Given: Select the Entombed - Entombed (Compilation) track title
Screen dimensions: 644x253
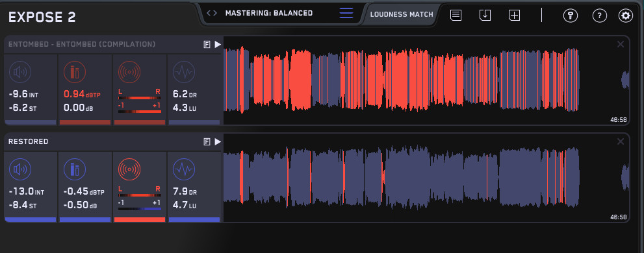Looking at the screenshot, I should point(82,44).
